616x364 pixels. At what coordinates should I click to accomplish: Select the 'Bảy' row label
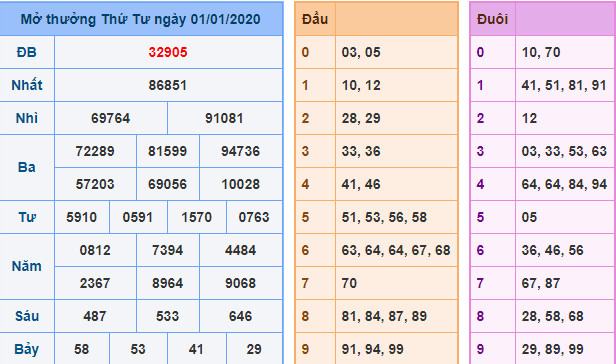point(27,349)
